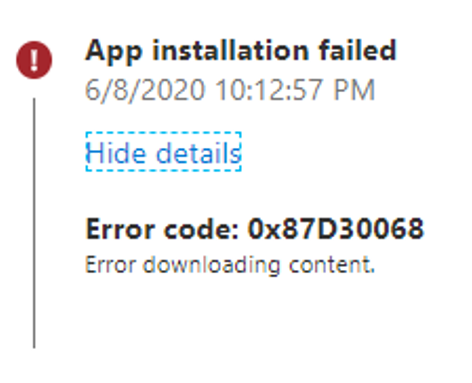Click the word 'failed' in heading
This screenshot has width=472, height=383.
click(x=357, y=50)
